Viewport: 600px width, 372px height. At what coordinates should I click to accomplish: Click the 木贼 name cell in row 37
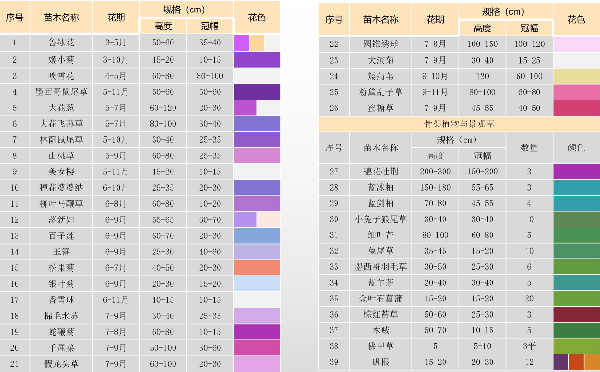380,330
